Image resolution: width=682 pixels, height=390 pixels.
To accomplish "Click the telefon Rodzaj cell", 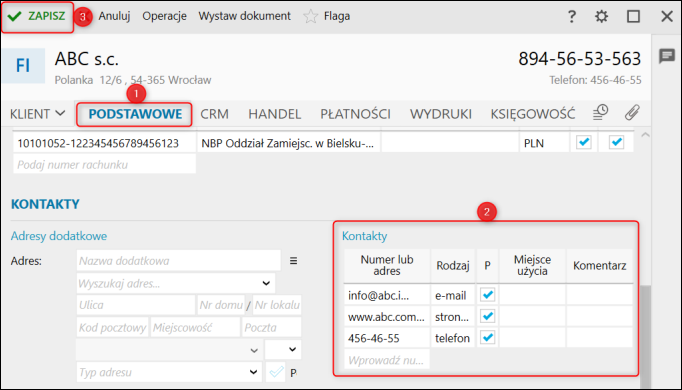I will point(453,338).
